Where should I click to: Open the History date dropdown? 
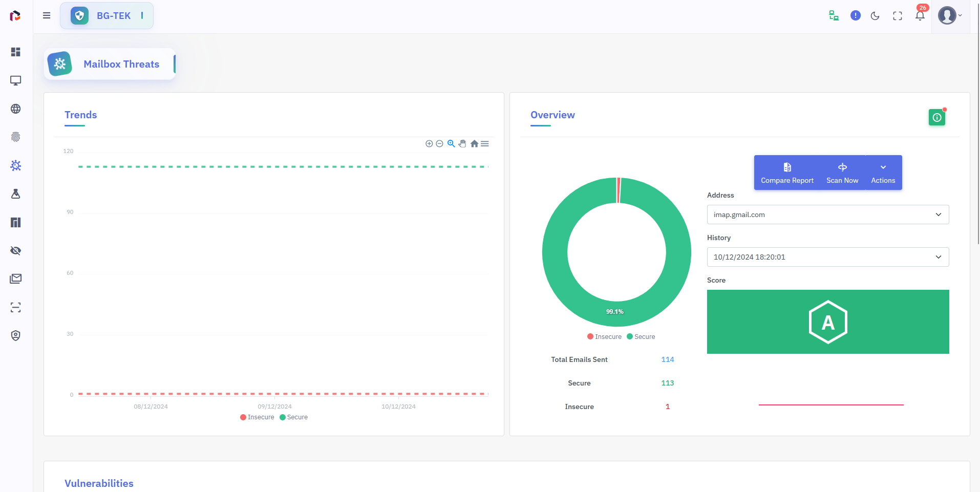pos(827,257)
